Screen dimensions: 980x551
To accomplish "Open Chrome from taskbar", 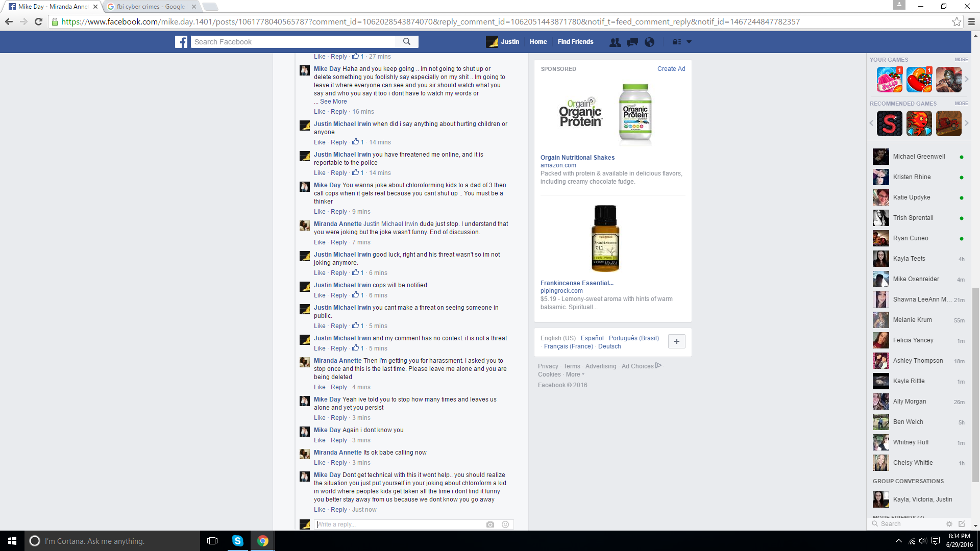I will (x=263, y=541).
